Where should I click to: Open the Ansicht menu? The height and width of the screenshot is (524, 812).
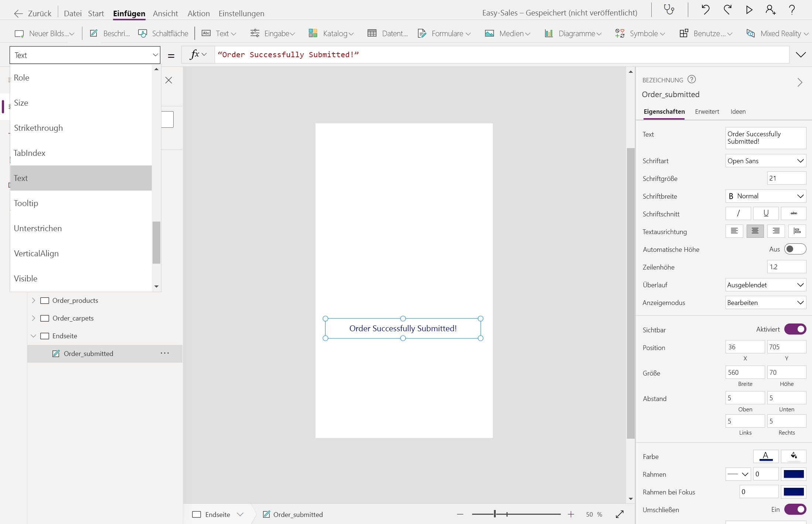tap(165, 14)
